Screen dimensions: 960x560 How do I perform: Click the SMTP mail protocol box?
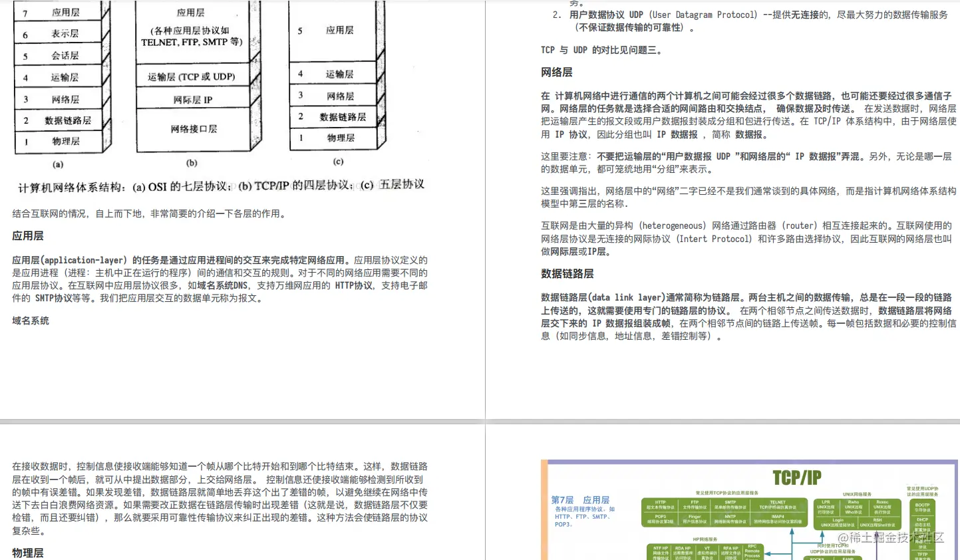pyautogui.click(x=730, y=503)
